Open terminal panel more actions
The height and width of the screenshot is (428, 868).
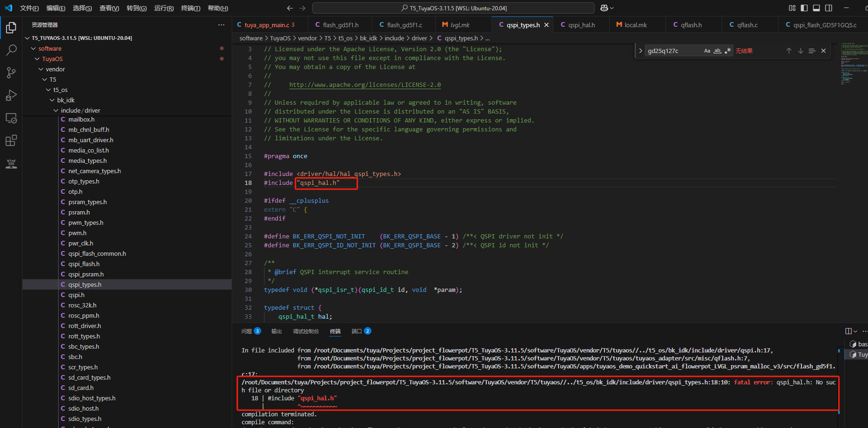[865, 331]
